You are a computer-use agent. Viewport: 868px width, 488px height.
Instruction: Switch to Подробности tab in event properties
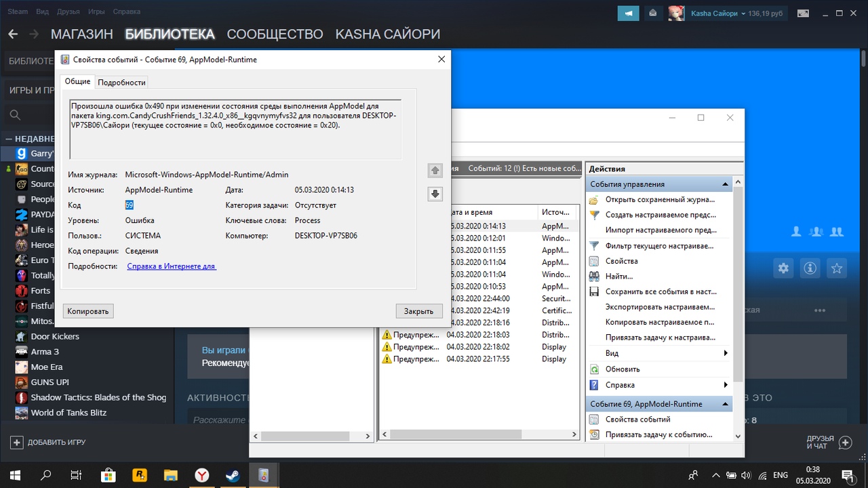121,82
